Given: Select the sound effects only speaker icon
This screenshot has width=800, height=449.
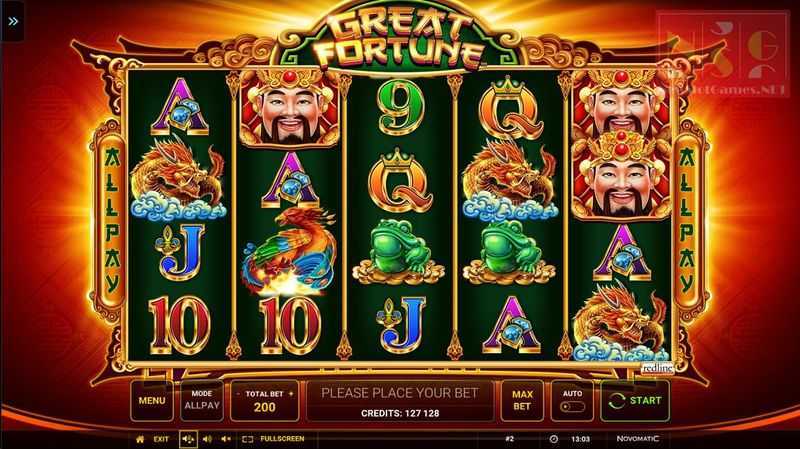Looking at the screenshot, I should point(207,439).
